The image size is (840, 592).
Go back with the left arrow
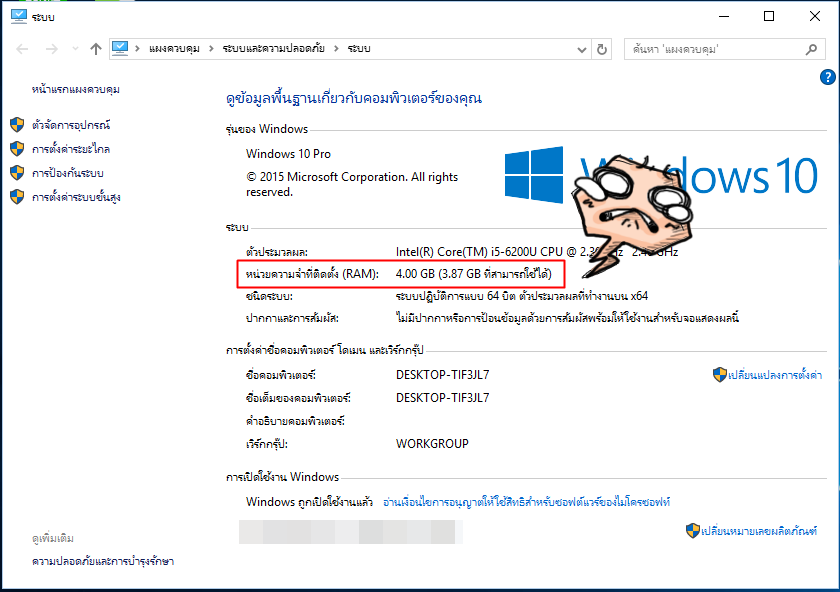coord(22,49)
